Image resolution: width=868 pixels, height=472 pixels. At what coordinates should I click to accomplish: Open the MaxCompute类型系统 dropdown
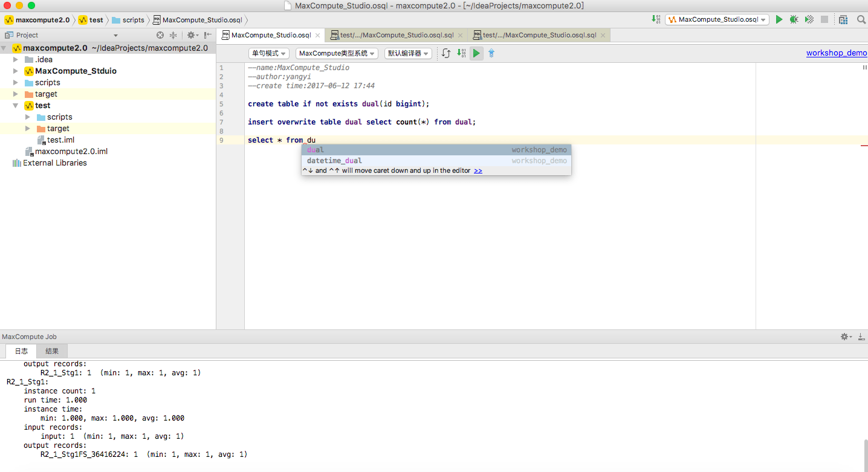(337, 53)
